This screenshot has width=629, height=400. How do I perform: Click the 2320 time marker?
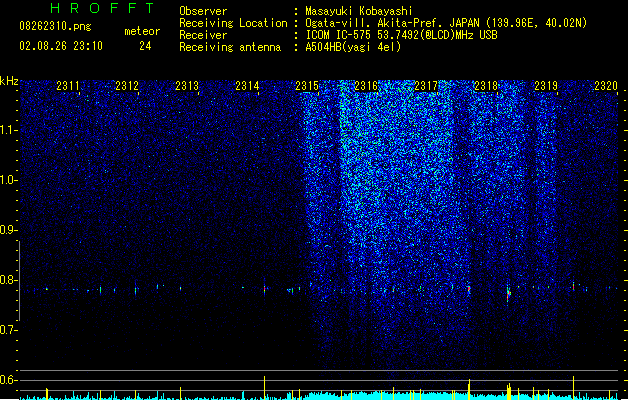[x=606, y=85]
